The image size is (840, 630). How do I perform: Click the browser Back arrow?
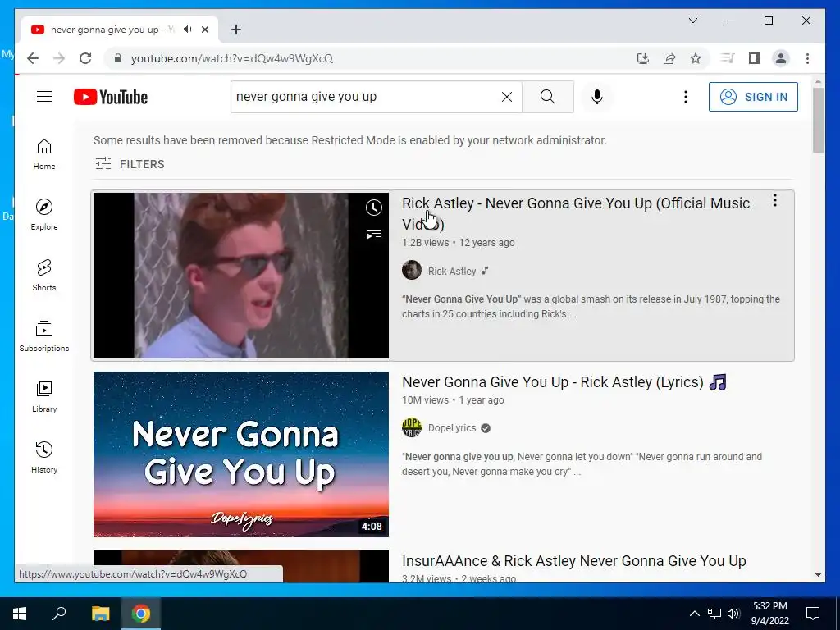point(33,58)
